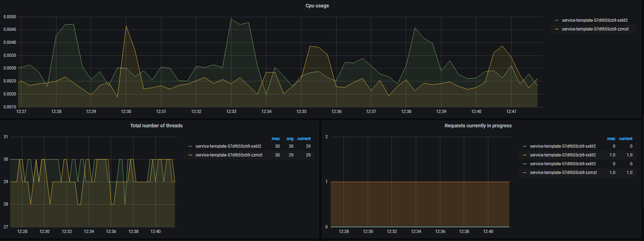Sort threads legend by avg column
Image resolution: width=644 pixels, height=241 pixels.
pyautogui.click(x=290, y=139)
